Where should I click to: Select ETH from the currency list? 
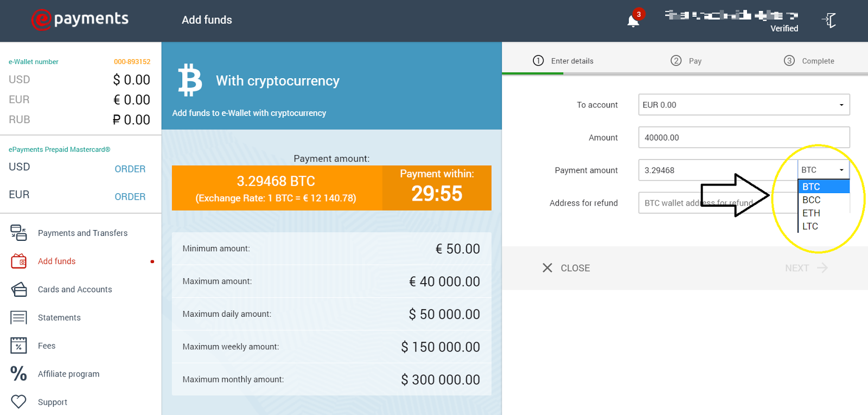coord(811,213)
